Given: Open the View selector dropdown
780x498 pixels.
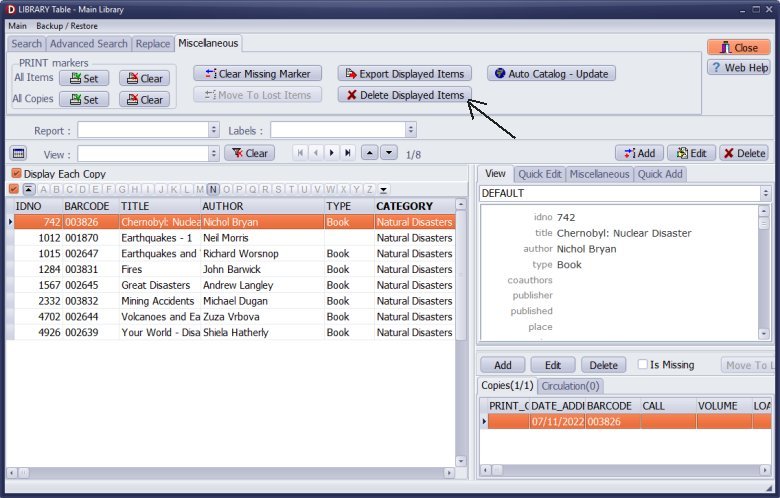Looking at the screenshot, I should click(x=213, y=153).
